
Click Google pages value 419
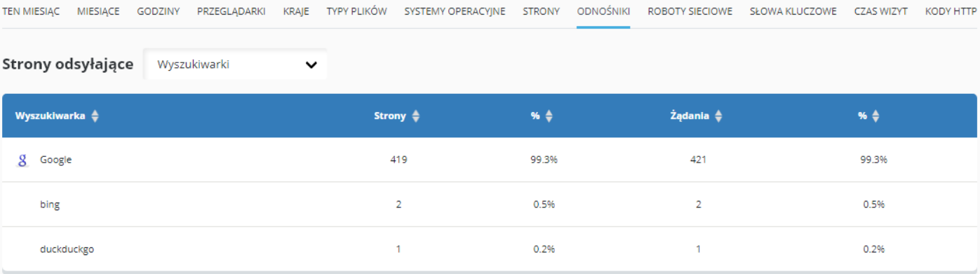398,160
